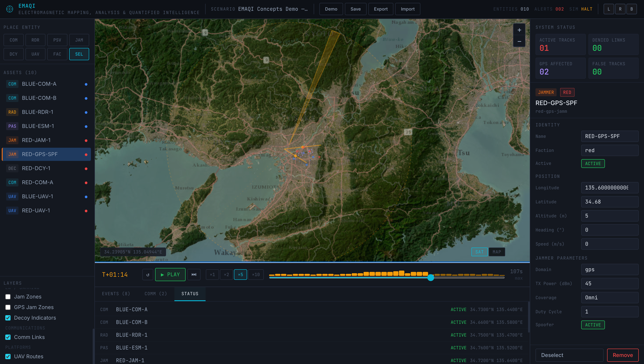Switch to the EVENTS (8) tab
644x364 pixels.
coord(116,294)
